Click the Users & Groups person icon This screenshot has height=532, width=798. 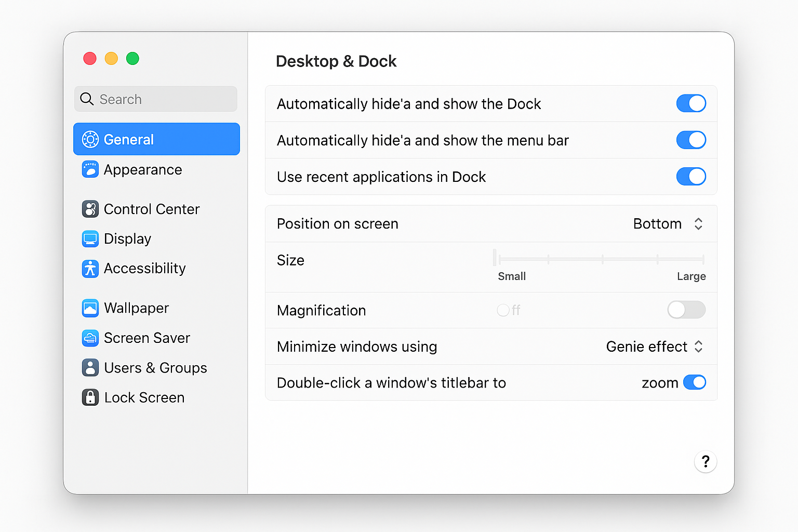point(90,368)
